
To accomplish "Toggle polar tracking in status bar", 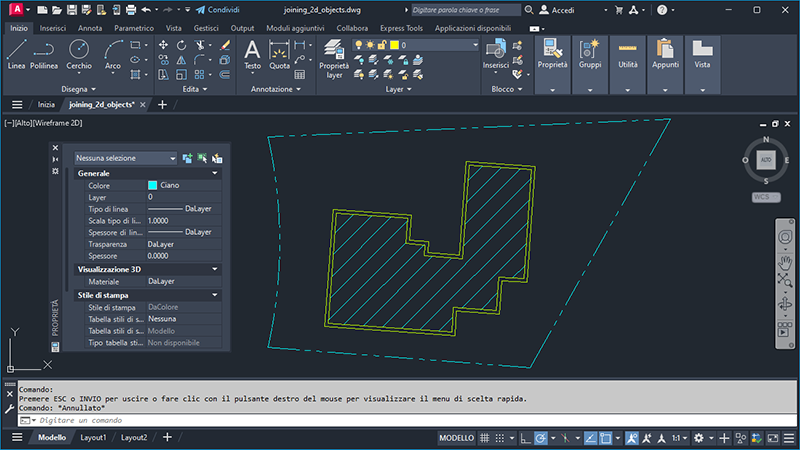I will click(x=541, y=438).
